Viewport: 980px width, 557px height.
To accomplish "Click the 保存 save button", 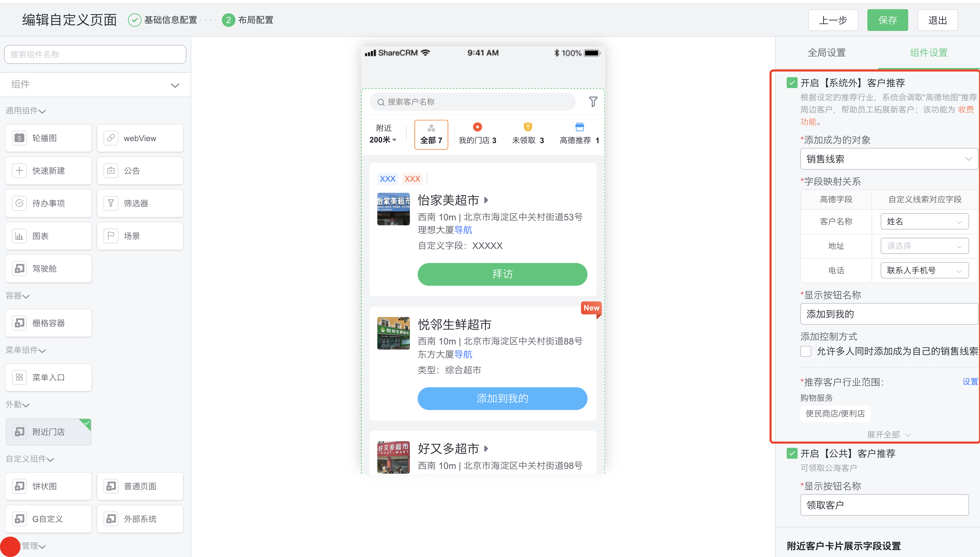I will [887, 20].
